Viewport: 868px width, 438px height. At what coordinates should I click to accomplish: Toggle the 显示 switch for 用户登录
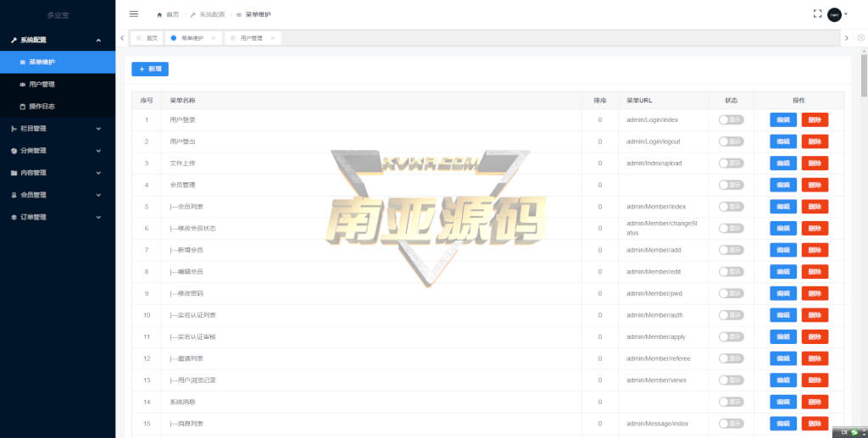[x=731, y=120]
